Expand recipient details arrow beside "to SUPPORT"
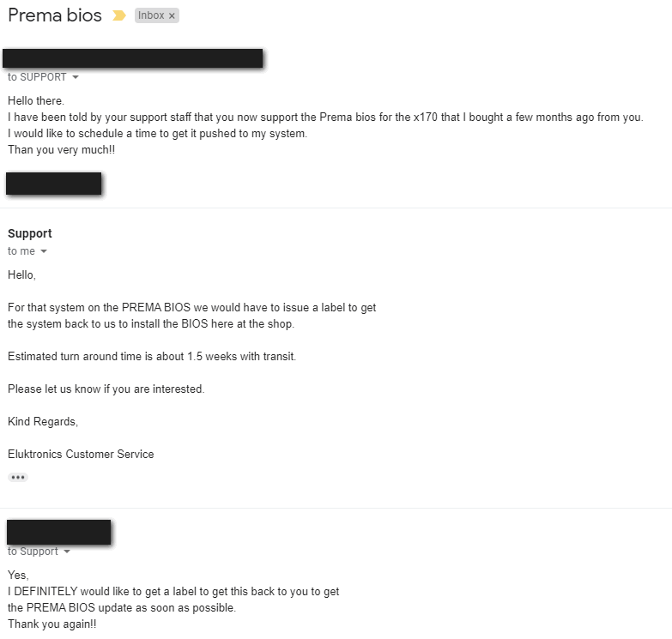Viewport: 672px width, 639px height. pyautogui.click(x=76, y=77)
